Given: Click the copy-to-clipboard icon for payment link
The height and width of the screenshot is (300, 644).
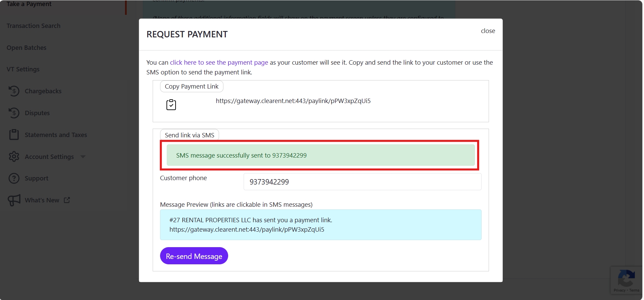Looking at the screenshot, I should pyautogui.click(x=171, y=105).
